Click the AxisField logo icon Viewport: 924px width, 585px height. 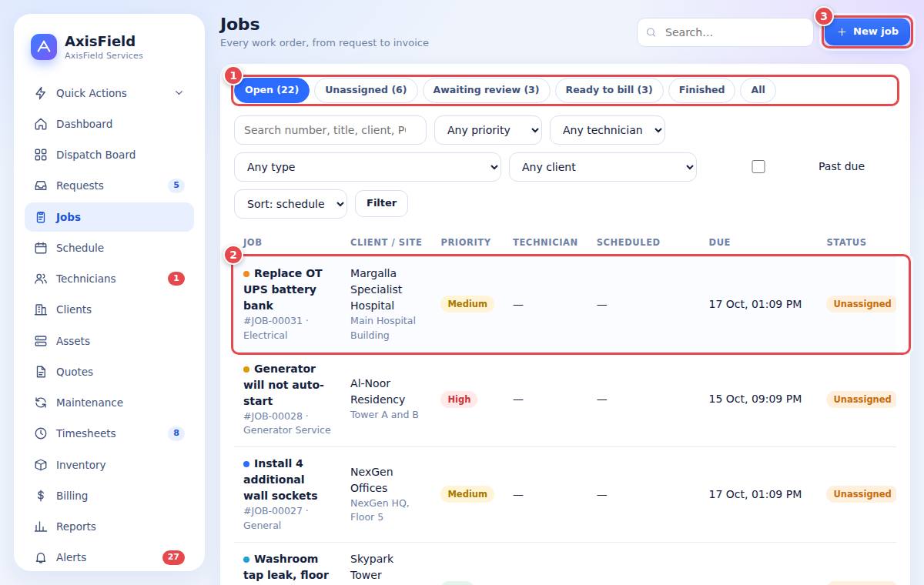tap(44, 47)
